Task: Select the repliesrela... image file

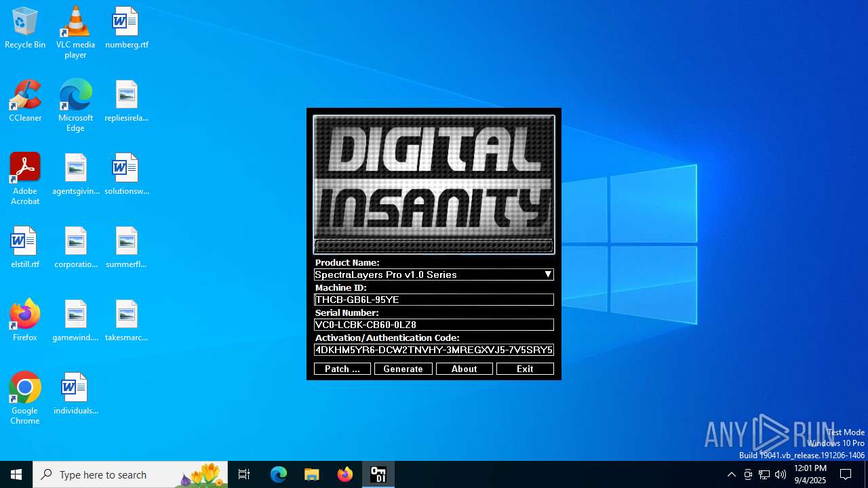Action: (x=126, y=102)
